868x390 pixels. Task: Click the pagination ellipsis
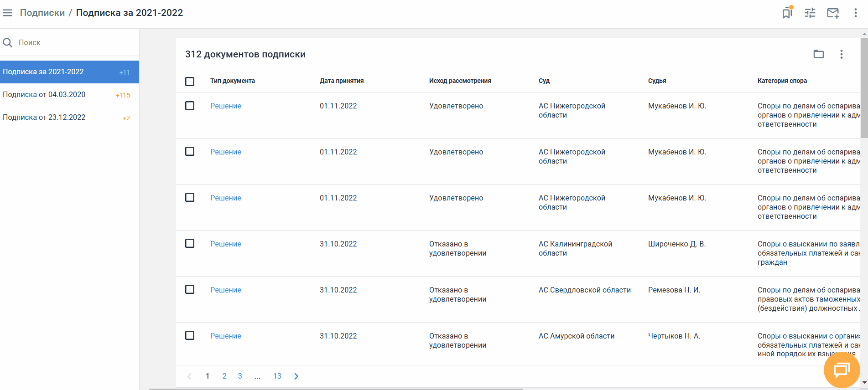tap(258, 377)
